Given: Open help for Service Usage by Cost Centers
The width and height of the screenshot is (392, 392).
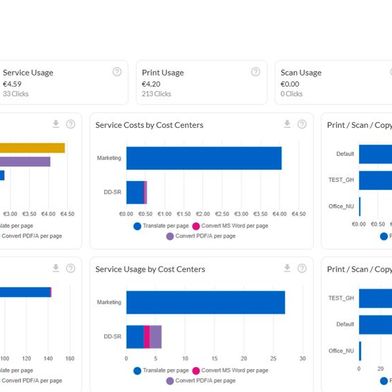Looking at the screenshot, I should pyautogui.click(x=302, y=268).
